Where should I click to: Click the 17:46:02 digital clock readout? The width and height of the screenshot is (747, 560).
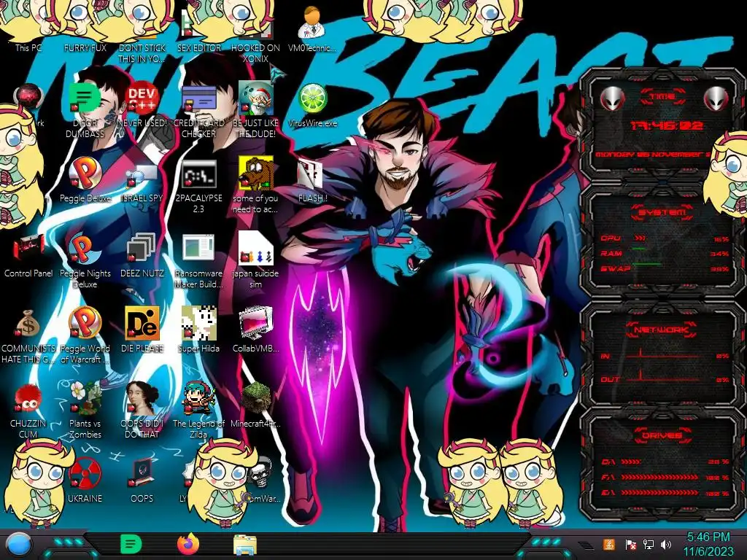click(666, 125)
